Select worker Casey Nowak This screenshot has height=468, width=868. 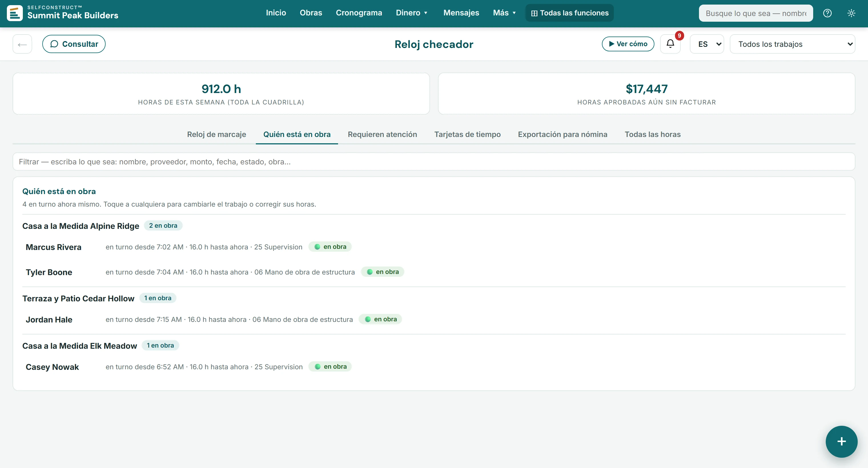pos(52,367)
